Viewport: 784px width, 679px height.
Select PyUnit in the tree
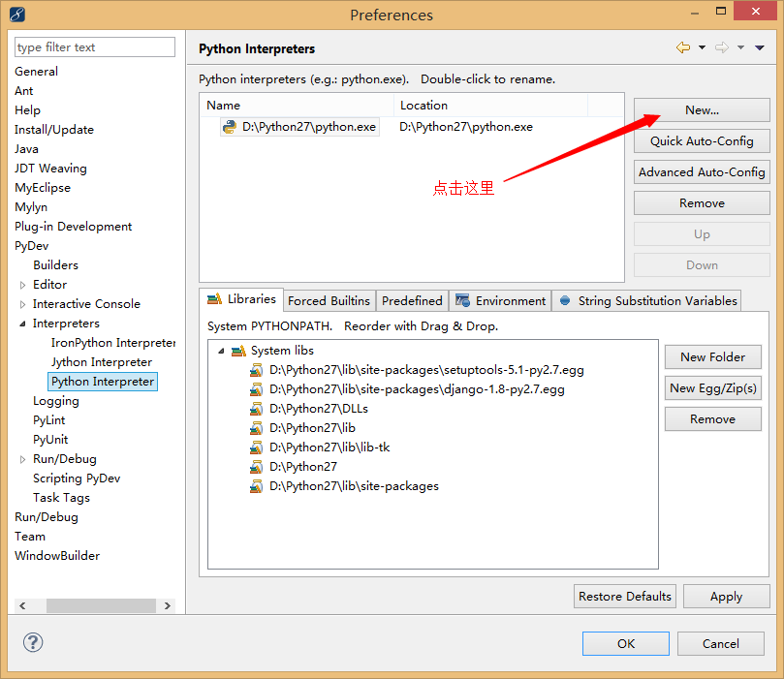pyautogui.click(x=50, y=440)
